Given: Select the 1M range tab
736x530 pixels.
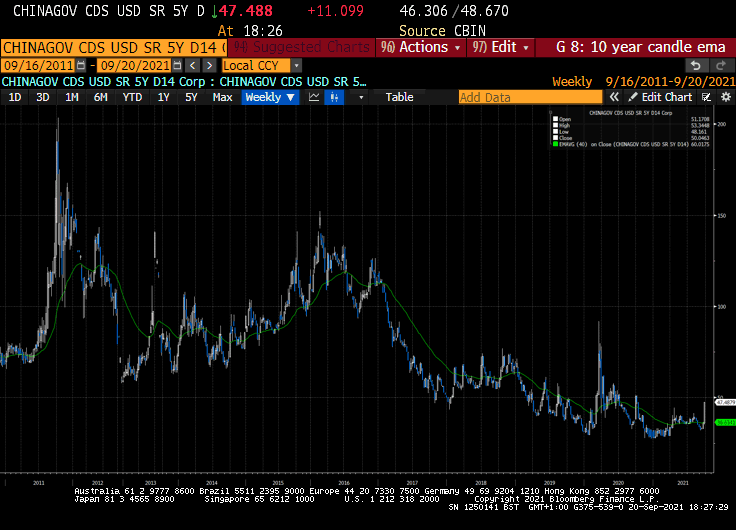Looking at the screenshot, I should click(72, 97).
